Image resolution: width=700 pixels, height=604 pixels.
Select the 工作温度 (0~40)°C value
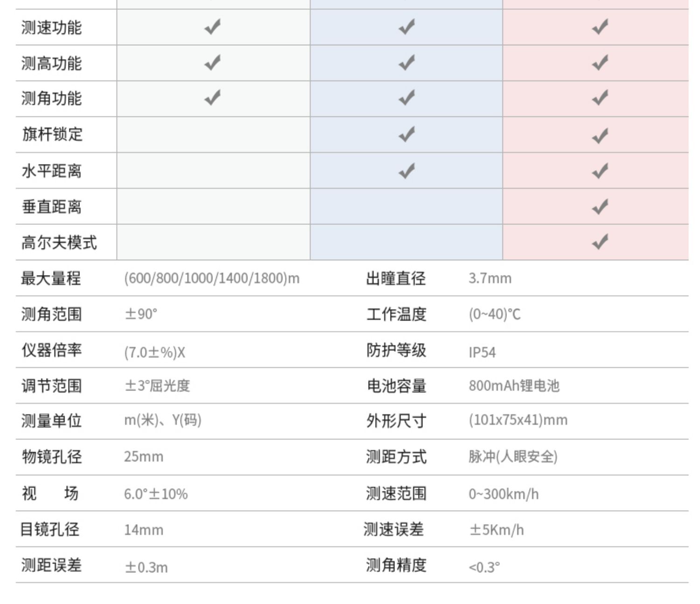click(495, 314)
